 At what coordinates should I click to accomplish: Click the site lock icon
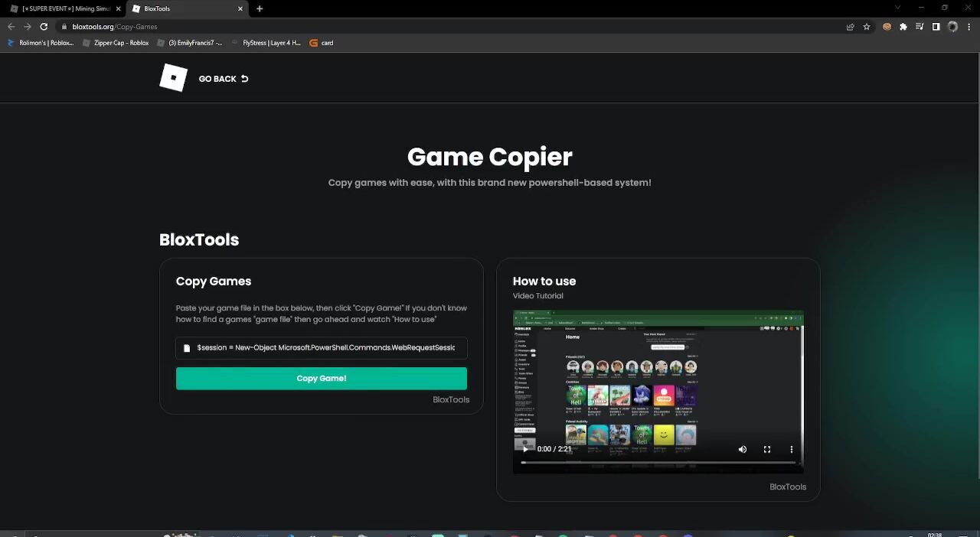click(64, 27)
